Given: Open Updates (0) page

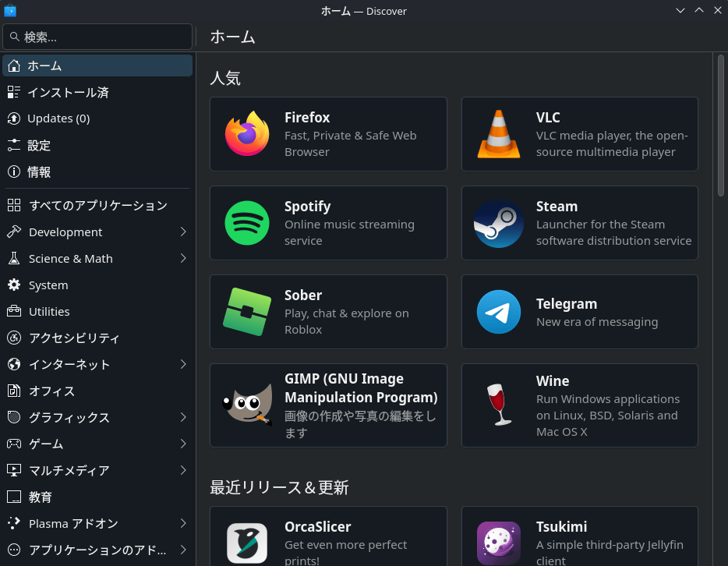Looking at the screenshot, I should pyautogui.click(x=97, y=119).
